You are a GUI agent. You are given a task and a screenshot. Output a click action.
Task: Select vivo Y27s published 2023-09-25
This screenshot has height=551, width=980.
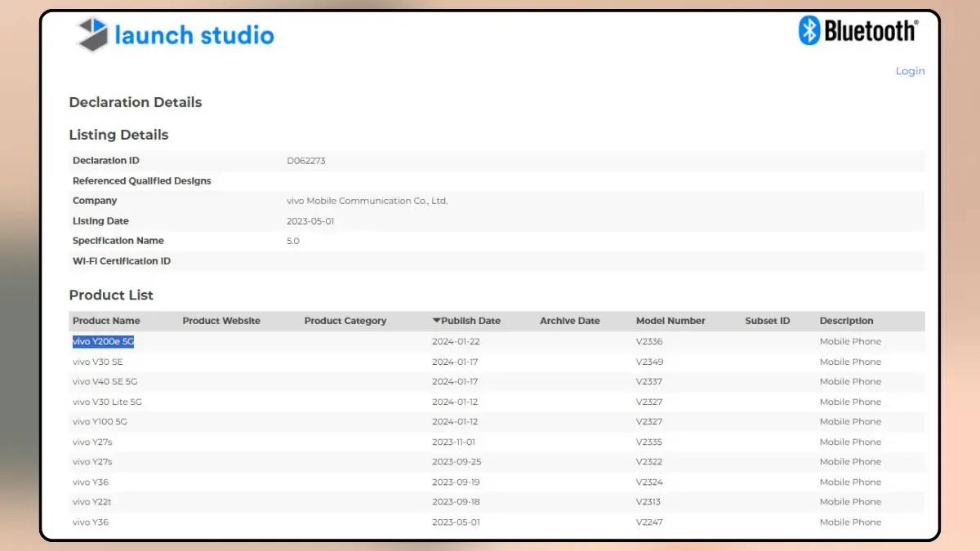[x=92, y=461]
